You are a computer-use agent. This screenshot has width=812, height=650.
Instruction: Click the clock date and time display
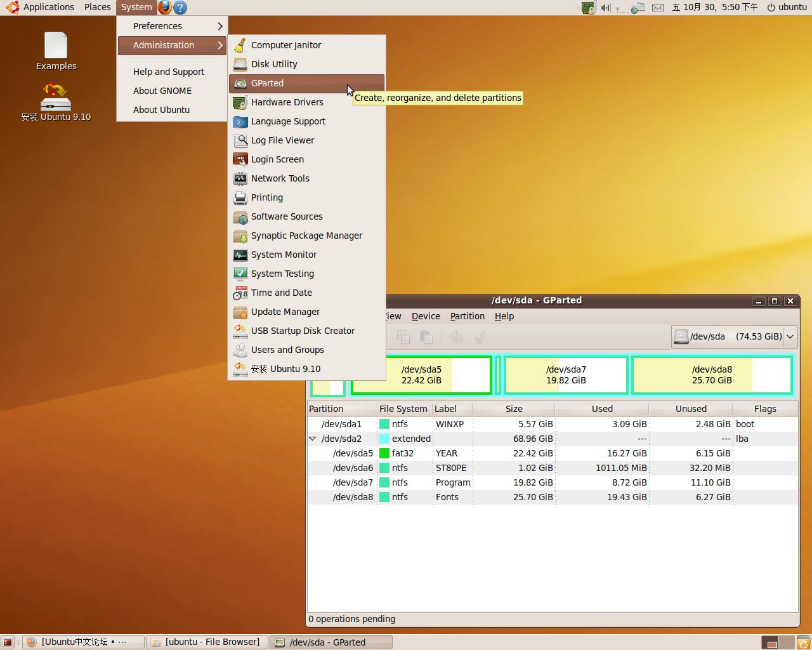(x=715, y=7)
